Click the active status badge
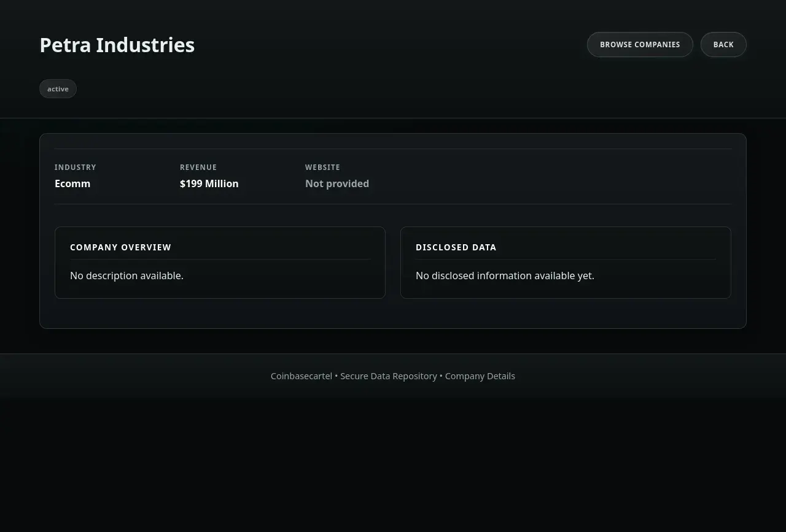The image size is (786, 532). (x=58, y=89)
